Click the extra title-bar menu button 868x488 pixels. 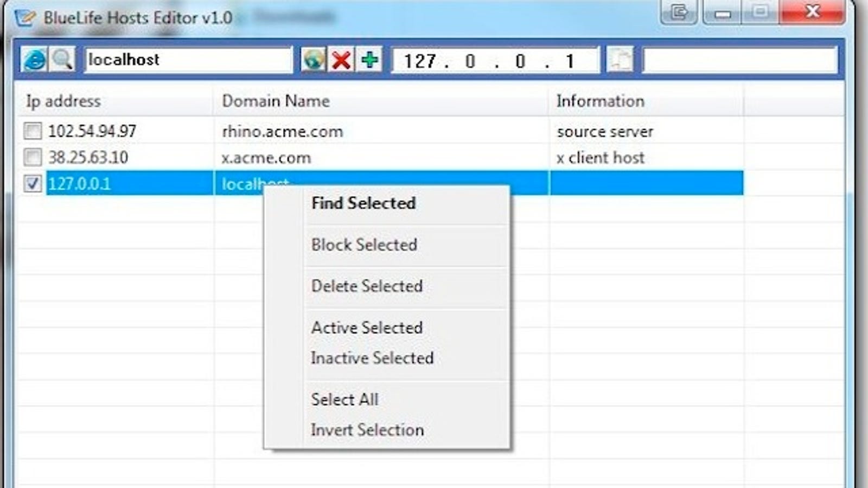click(679, 11)
